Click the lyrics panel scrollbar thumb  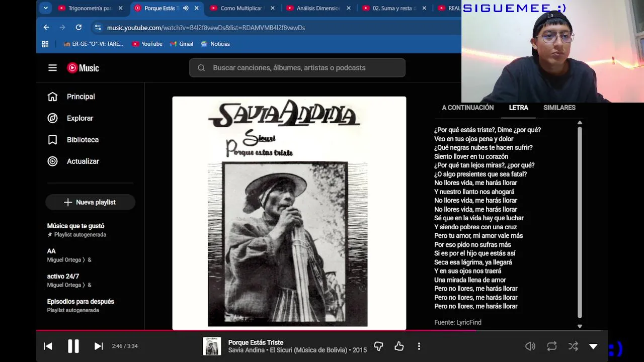point(580,222)
